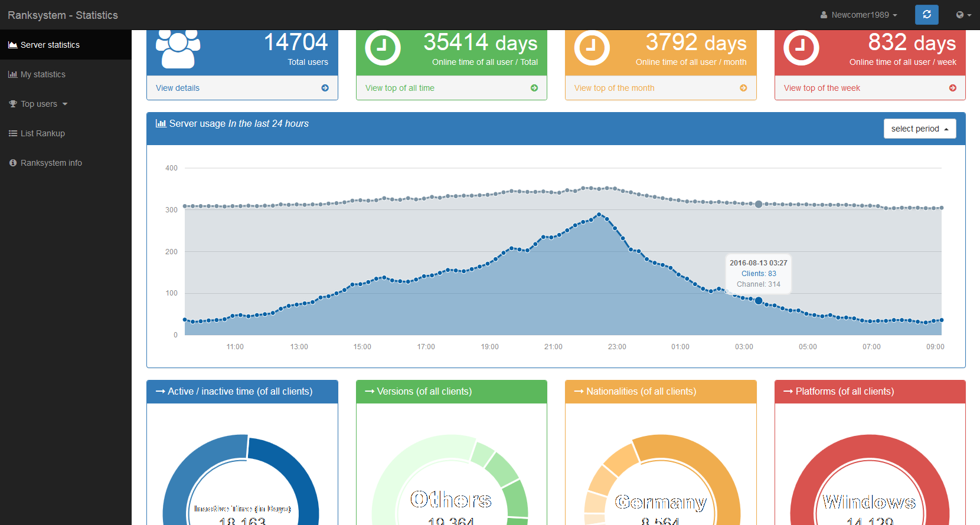Click the View details link
The image size is (980, 525).
[x=178, y=88]
